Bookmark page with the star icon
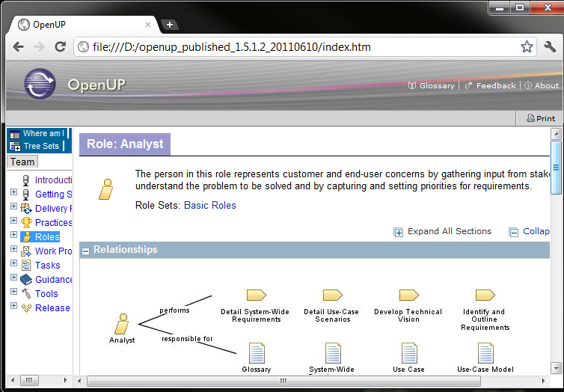 point(527,46)
